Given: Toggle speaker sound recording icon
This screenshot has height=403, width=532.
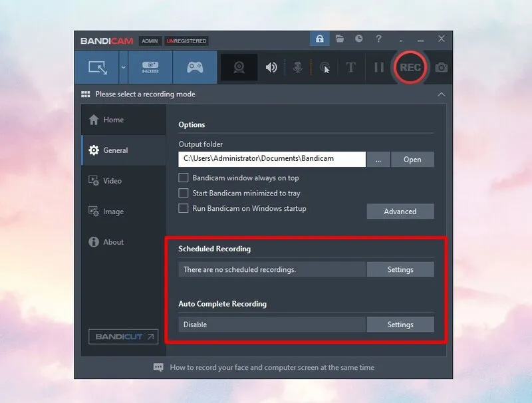Looking at the screenshot, I should tap(271, 67).
